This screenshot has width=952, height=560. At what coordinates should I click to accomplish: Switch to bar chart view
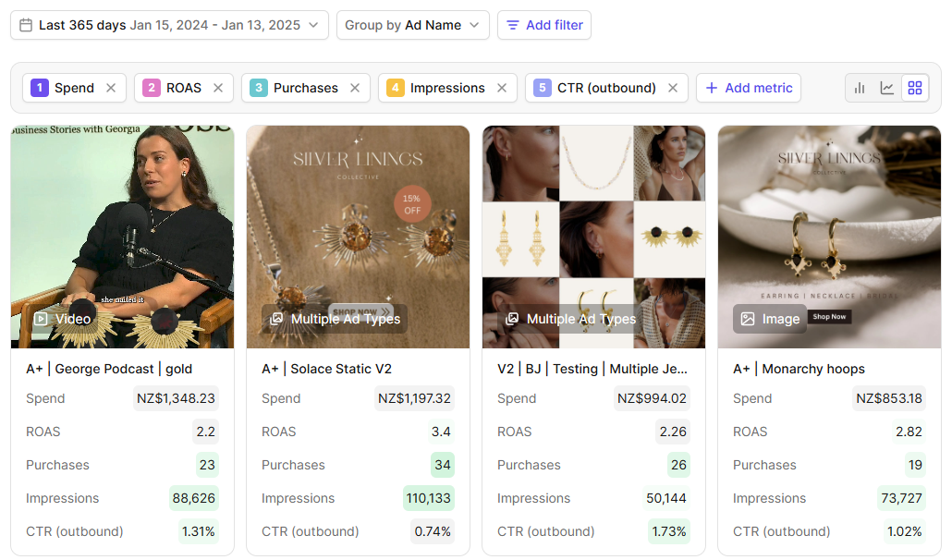pyautogui.click(x=860, y=88)
